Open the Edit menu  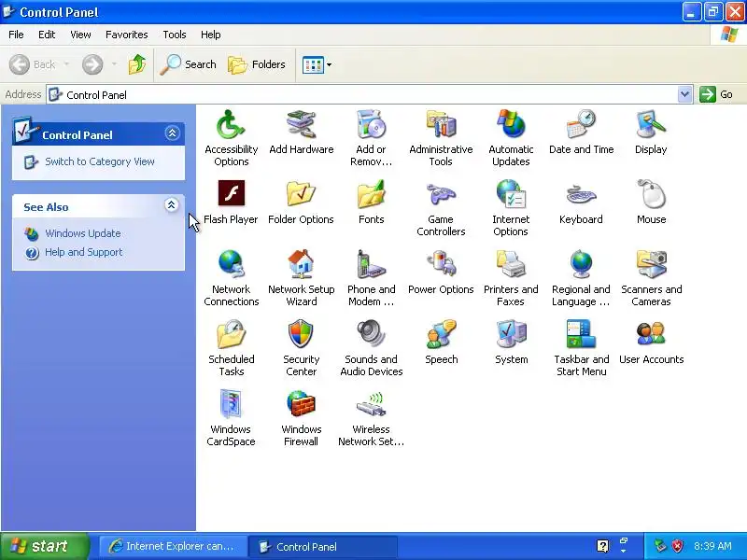(47, 35)
